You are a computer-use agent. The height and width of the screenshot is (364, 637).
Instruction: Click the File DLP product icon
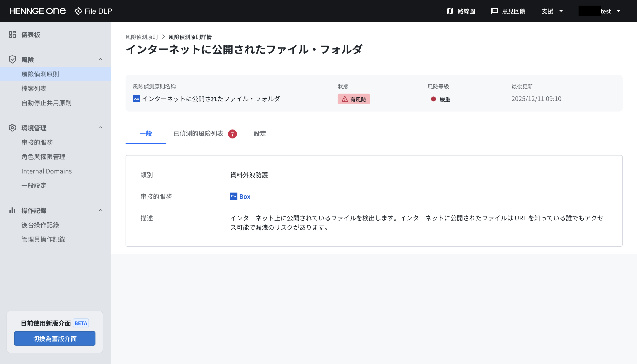[78, 11]
